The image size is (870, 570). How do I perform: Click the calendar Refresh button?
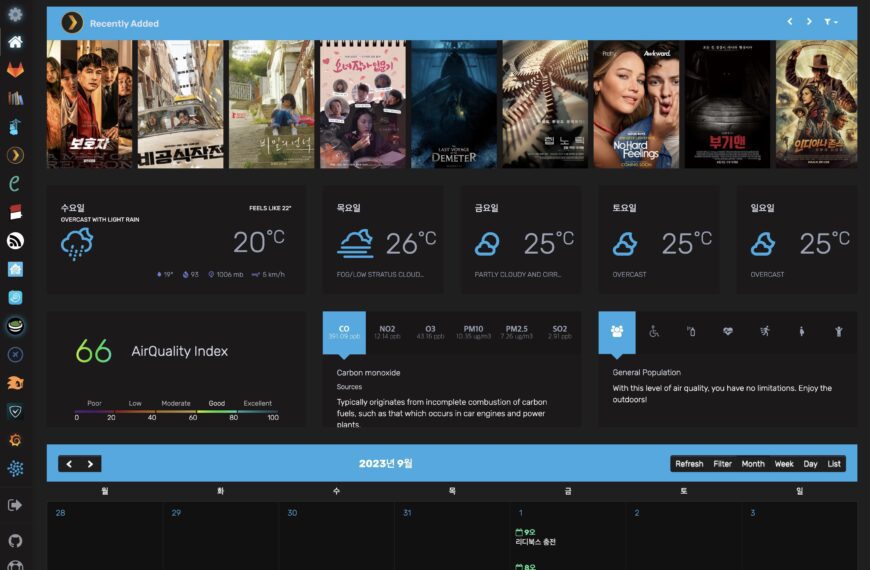pyautogui.click(x=689, y=464)
